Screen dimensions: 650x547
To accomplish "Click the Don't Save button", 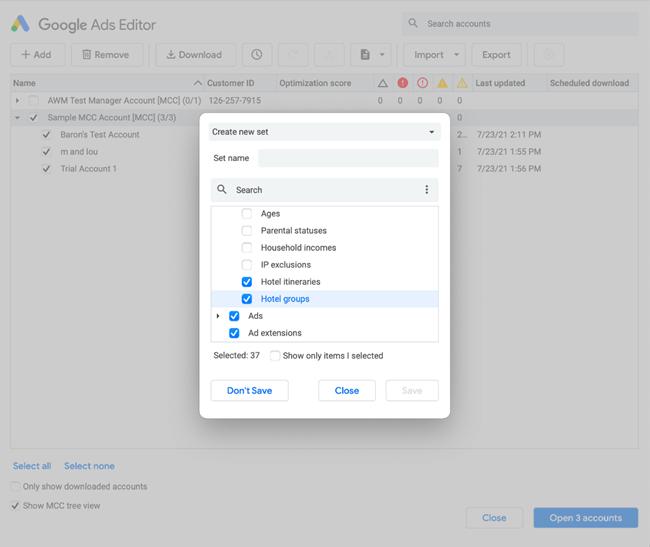I will (249, 390).
